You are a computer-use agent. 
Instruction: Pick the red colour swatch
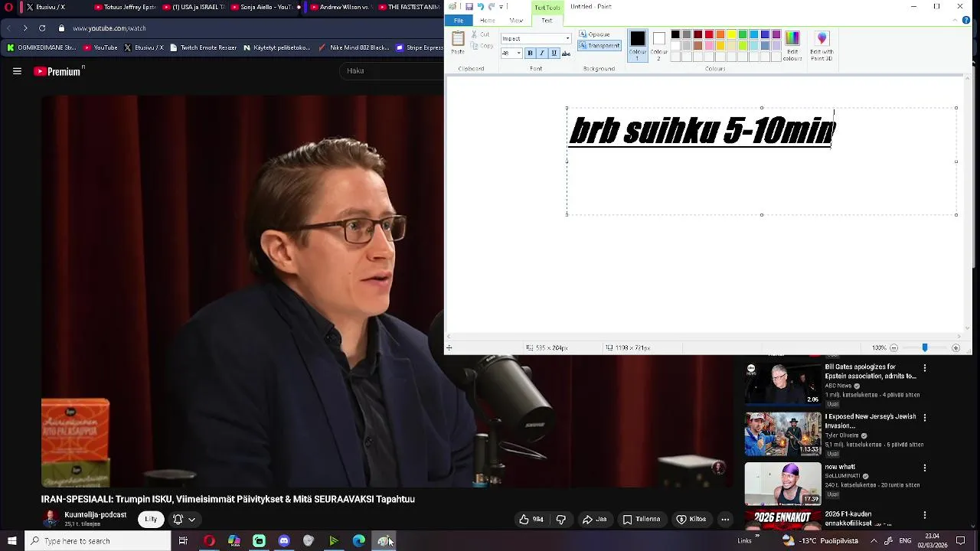[x=709, y=34]
